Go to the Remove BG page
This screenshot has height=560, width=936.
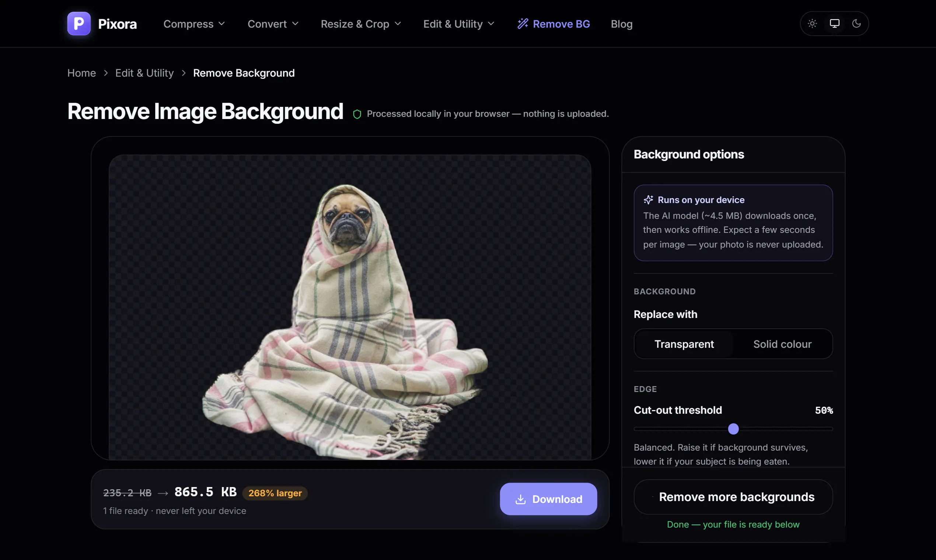(553, 24)
